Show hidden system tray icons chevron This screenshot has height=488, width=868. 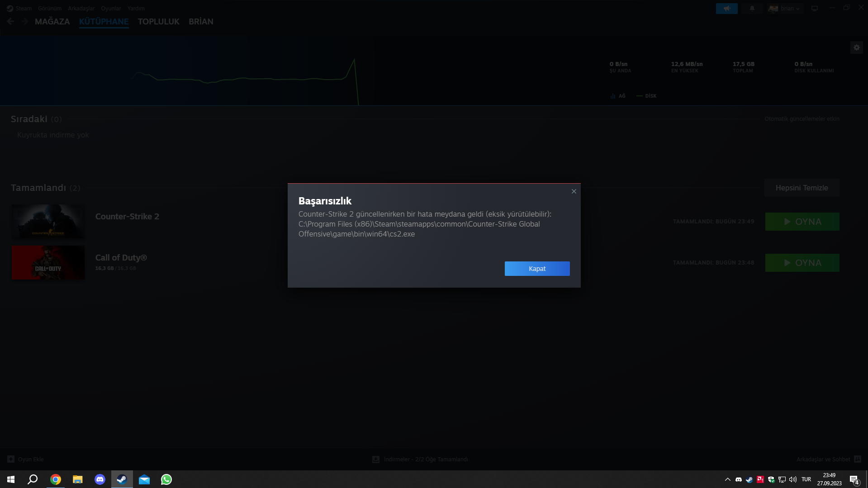point(727,479)
